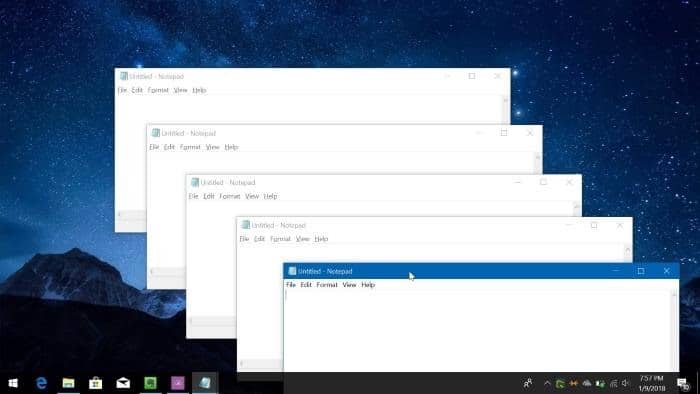Screen dimensions: 700x394
Task: Open the Edit menu in the active Notepad window
Action: (306, 285)
